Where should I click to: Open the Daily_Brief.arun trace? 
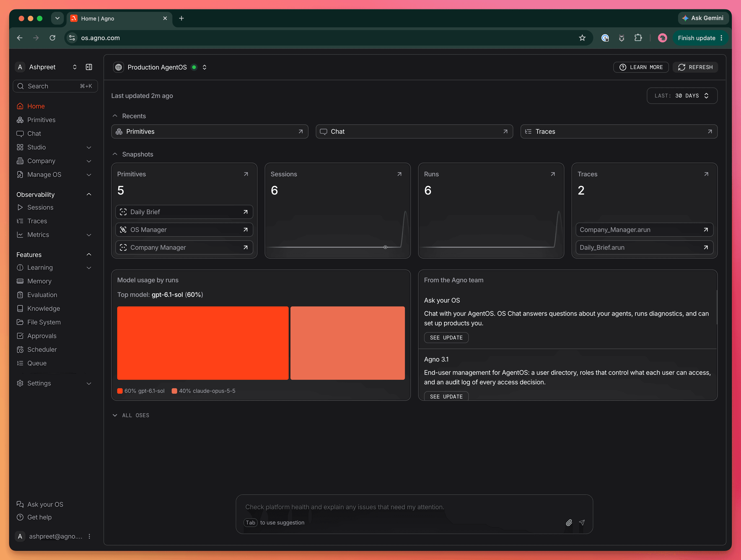[644, 247]
